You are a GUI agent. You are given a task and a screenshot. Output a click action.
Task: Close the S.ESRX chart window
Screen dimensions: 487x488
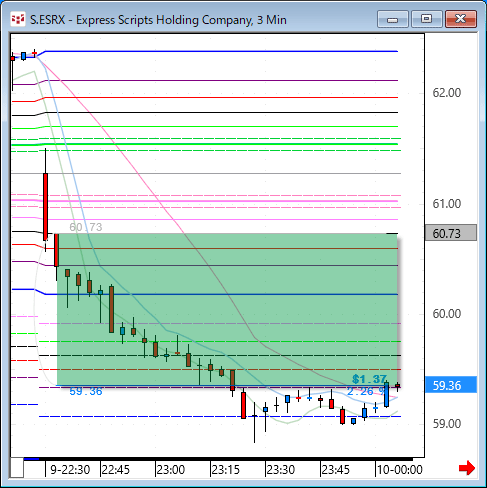coord(461,19)
